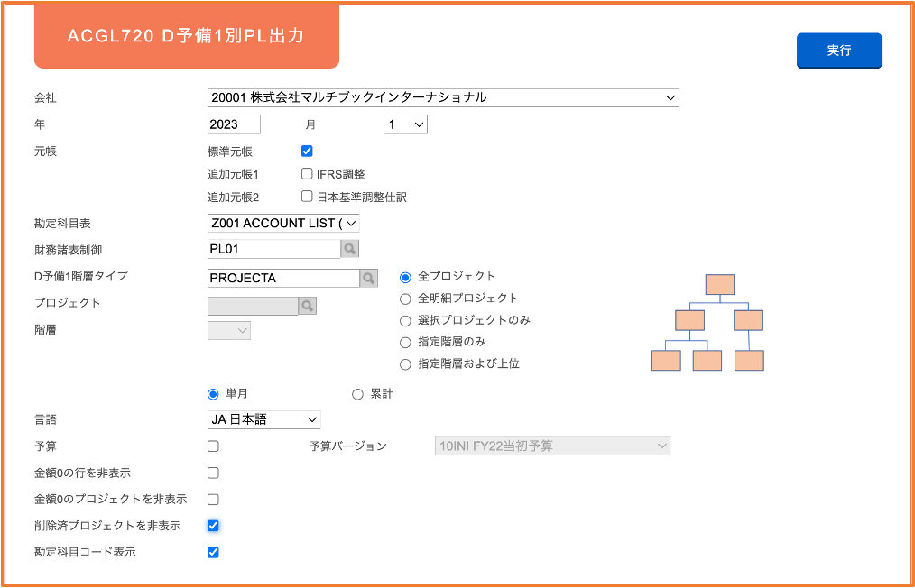Enable the 金額0の行を非表示 checkbox

(213, 473)
